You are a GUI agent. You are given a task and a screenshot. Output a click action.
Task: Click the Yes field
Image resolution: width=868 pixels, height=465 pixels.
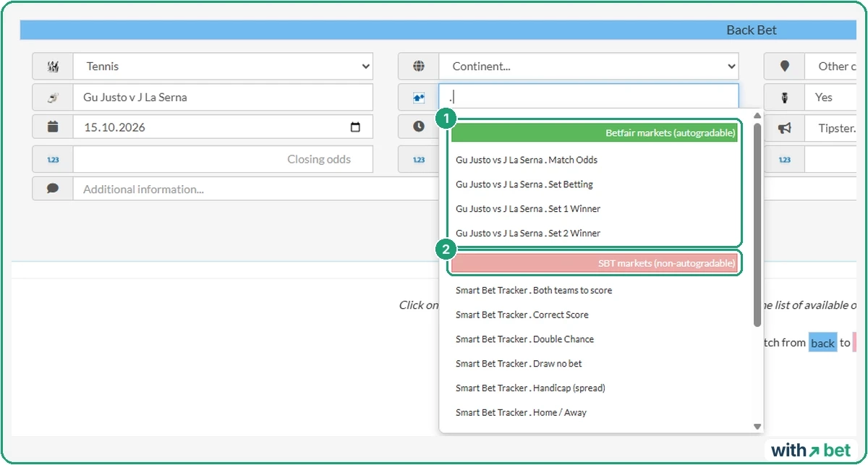[x=831, y=98]
